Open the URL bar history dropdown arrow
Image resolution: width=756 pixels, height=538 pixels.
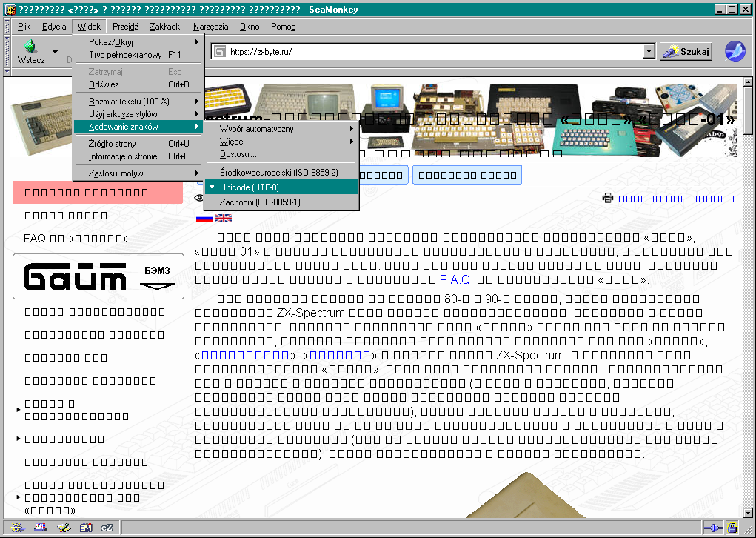coord(649,51)
